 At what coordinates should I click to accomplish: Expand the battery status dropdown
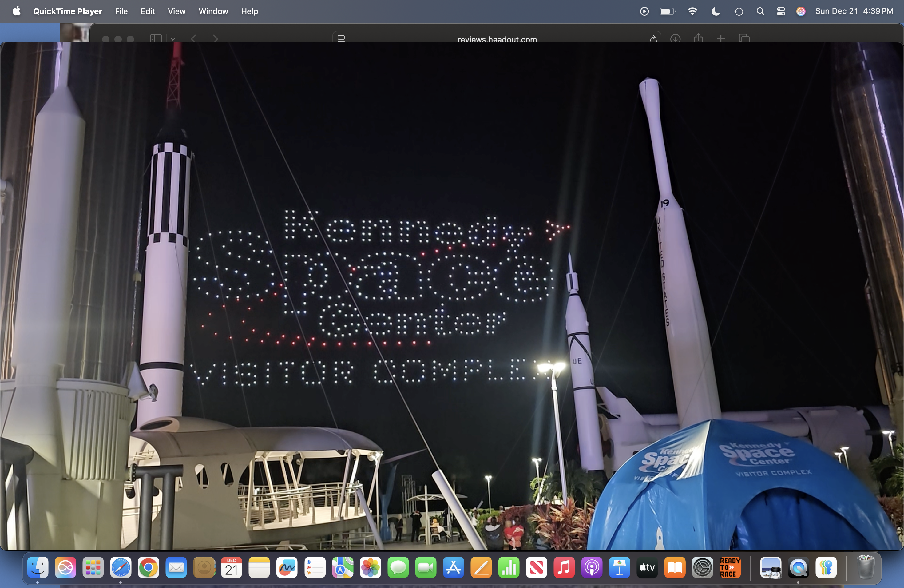click(x=667, y=11)
